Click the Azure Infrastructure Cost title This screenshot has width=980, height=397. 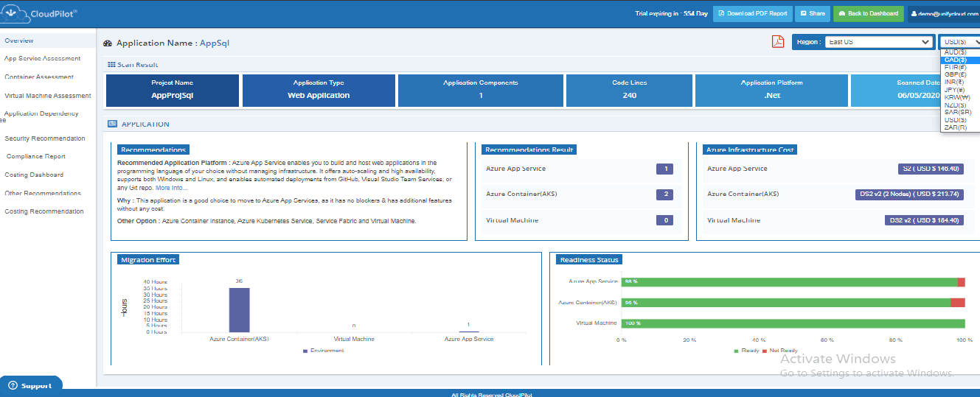pyautogui.click(x=750, y=150)
